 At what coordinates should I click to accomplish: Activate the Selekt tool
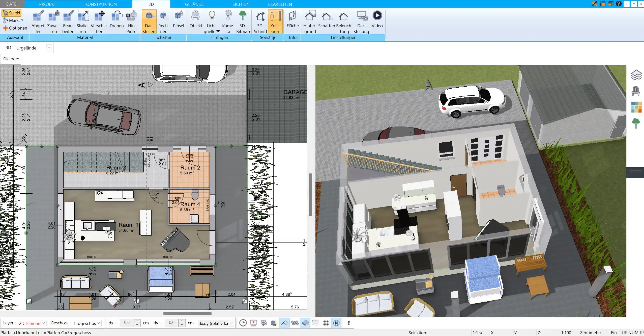pyautogui.click(x=12, y=13)
